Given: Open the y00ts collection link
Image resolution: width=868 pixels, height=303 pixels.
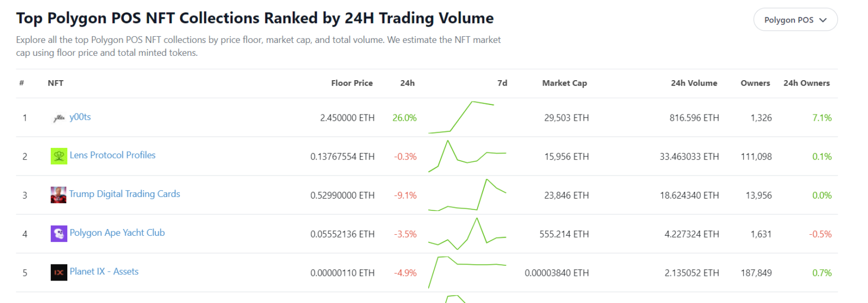Looking at the screenshot, I should point(80,117).
